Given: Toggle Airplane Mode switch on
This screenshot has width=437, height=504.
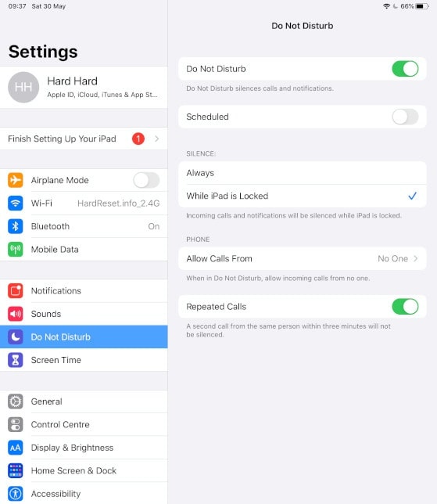Looking at the screenshot, I should 146,180.
